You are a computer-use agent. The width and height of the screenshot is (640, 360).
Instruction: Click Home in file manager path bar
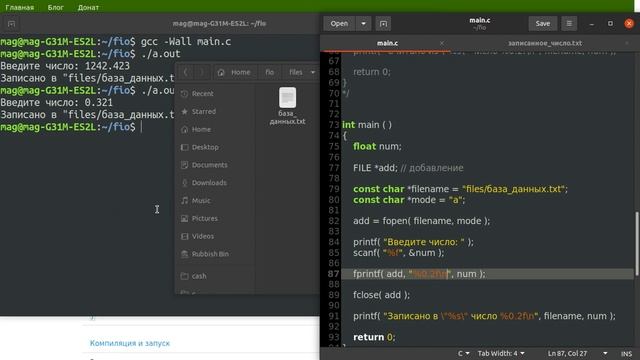(234, 72)
